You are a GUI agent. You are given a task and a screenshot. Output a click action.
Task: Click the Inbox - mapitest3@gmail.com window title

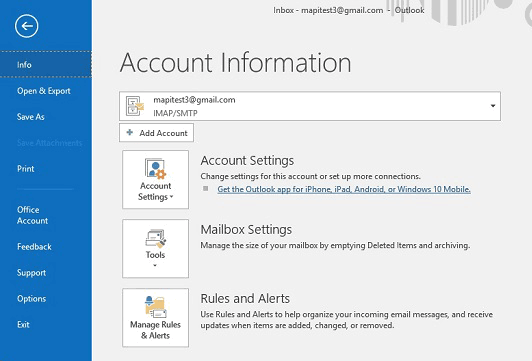click(x=349, y=10)
